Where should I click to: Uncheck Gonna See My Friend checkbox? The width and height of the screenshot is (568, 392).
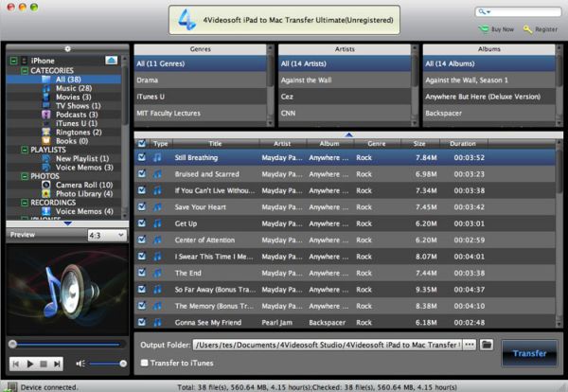coord(142,322)
